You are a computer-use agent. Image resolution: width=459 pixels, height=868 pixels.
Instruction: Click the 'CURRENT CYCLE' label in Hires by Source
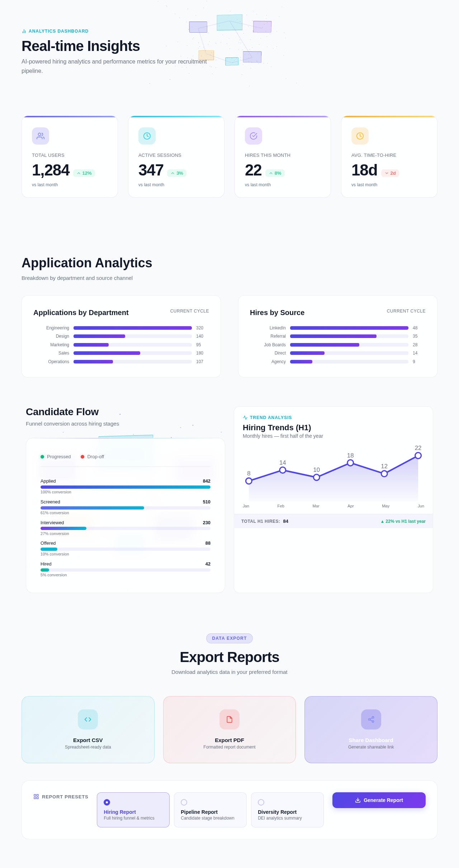(x=406, y=311)
